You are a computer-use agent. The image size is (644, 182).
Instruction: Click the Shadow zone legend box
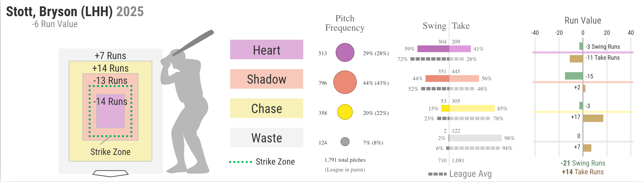267,79
